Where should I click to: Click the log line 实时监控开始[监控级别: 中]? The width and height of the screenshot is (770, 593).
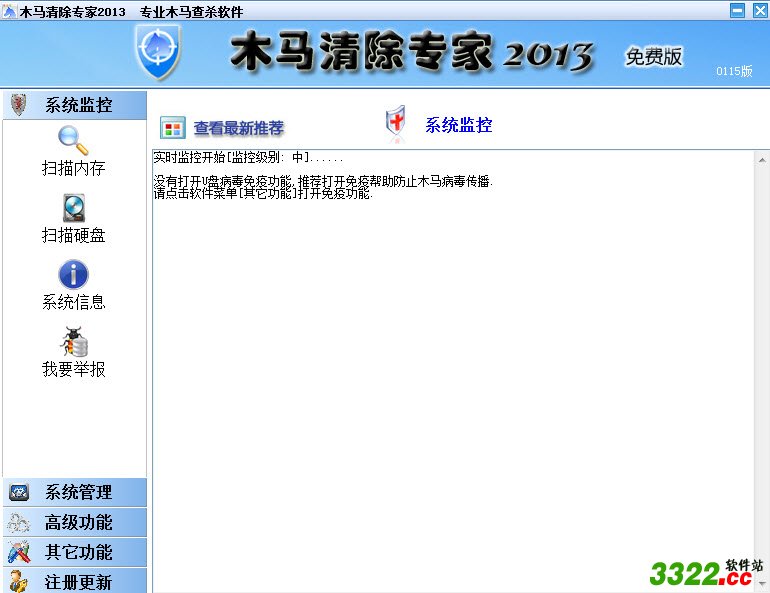(x=248, y=158)
